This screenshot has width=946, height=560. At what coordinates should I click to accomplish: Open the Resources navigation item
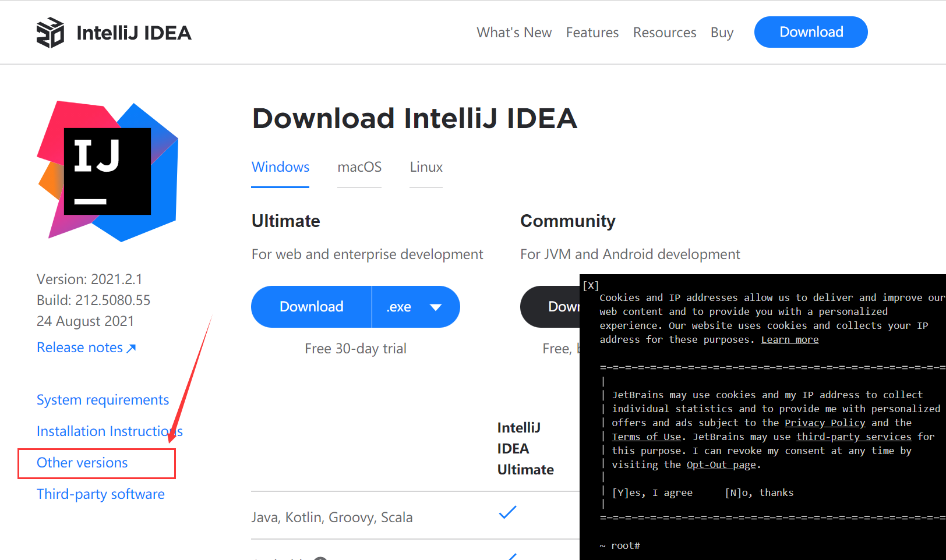click(665, 33)
